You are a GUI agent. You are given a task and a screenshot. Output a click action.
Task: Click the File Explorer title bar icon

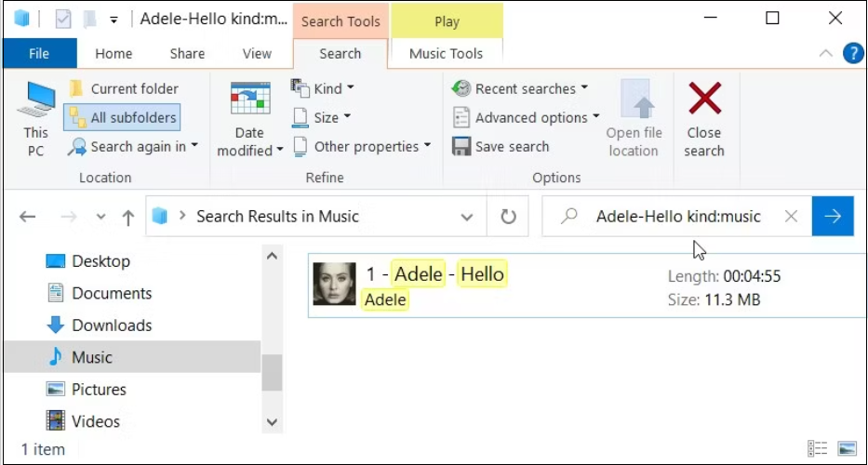tap(21, 19)
